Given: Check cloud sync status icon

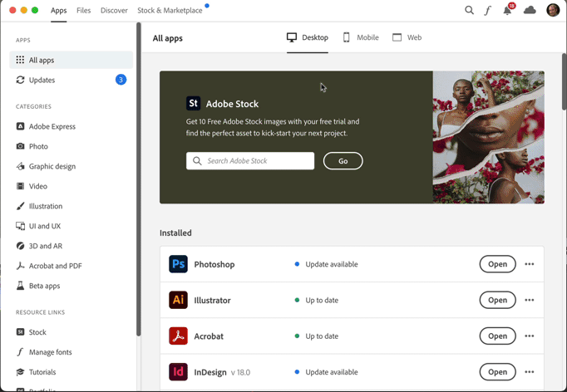Looking at the screenshot, I should (530, 10).
